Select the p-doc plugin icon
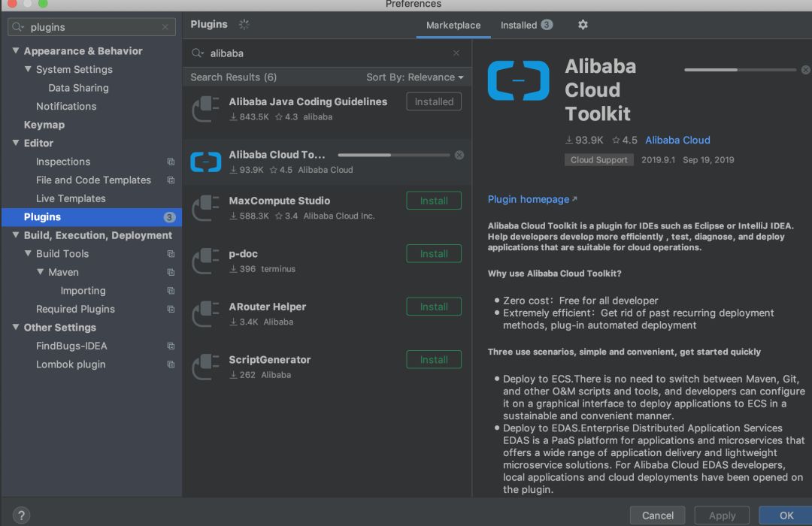 205,261
